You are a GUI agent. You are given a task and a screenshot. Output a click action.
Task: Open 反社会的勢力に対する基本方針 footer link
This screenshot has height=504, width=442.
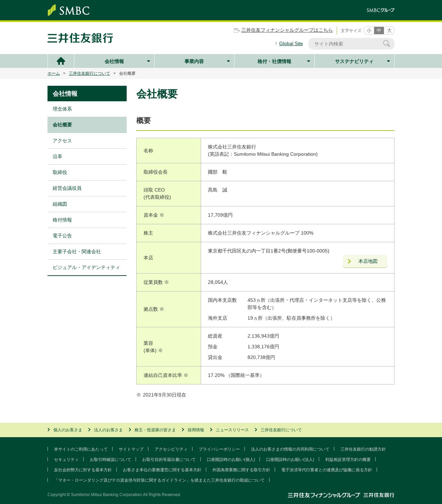click(83, 470)
